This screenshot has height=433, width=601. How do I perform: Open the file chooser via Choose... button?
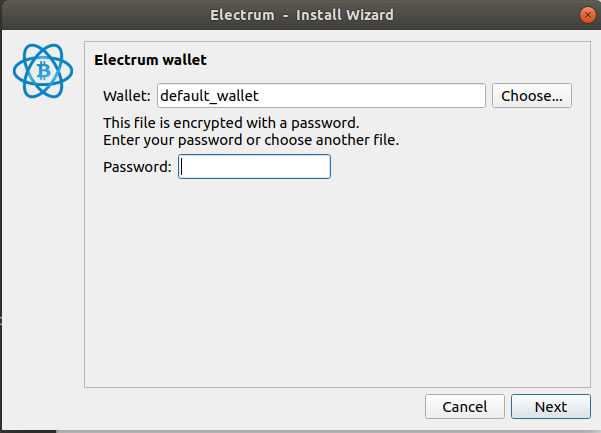pos(532,96)
